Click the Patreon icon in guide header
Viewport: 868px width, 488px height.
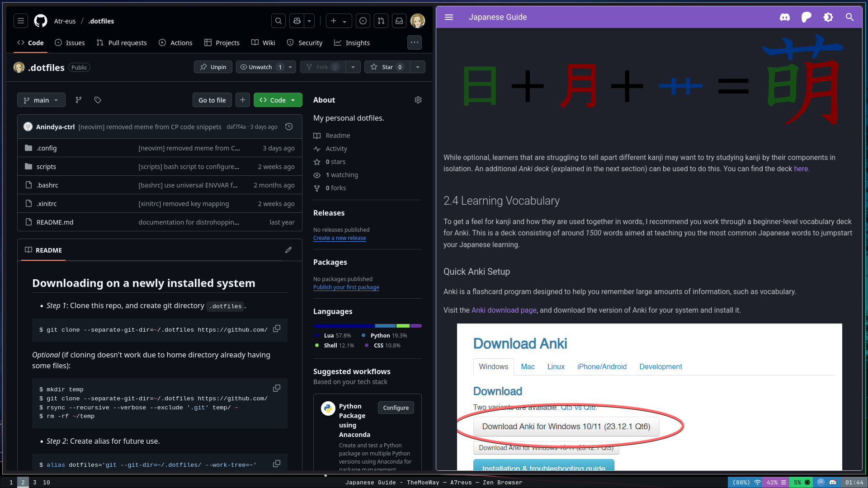point(807,17)
